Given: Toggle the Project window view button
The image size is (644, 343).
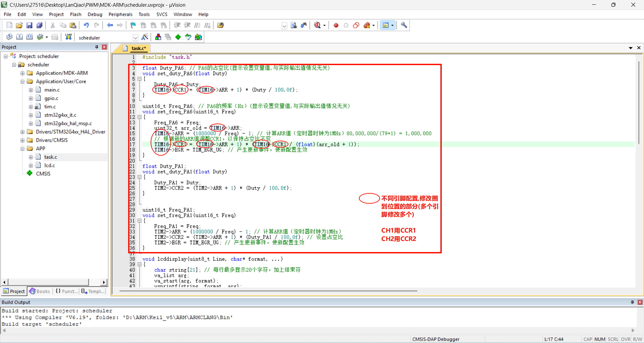Looking at the screenshot, I should [385, 25].
